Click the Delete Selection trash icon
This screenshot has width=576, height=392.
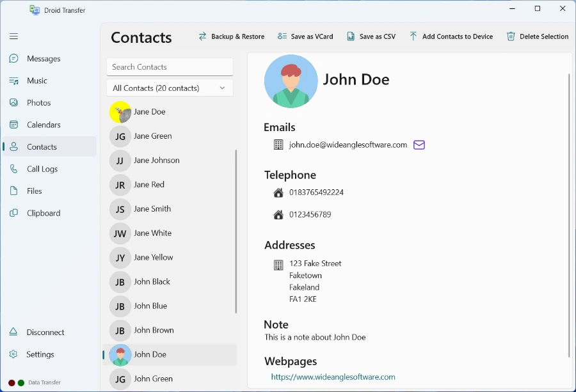click(x=511, y=36)
